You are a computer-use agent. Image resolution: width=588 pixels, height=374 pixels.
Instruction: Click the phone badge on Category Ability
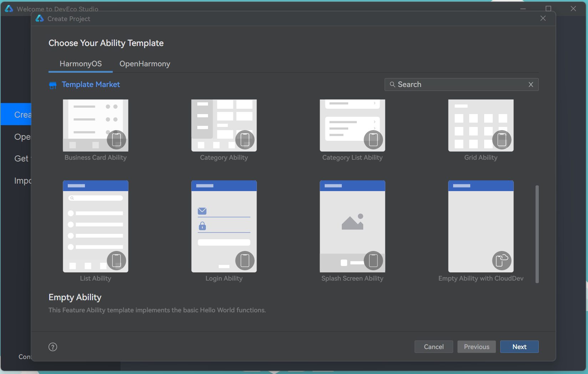(x=245, y=140)
